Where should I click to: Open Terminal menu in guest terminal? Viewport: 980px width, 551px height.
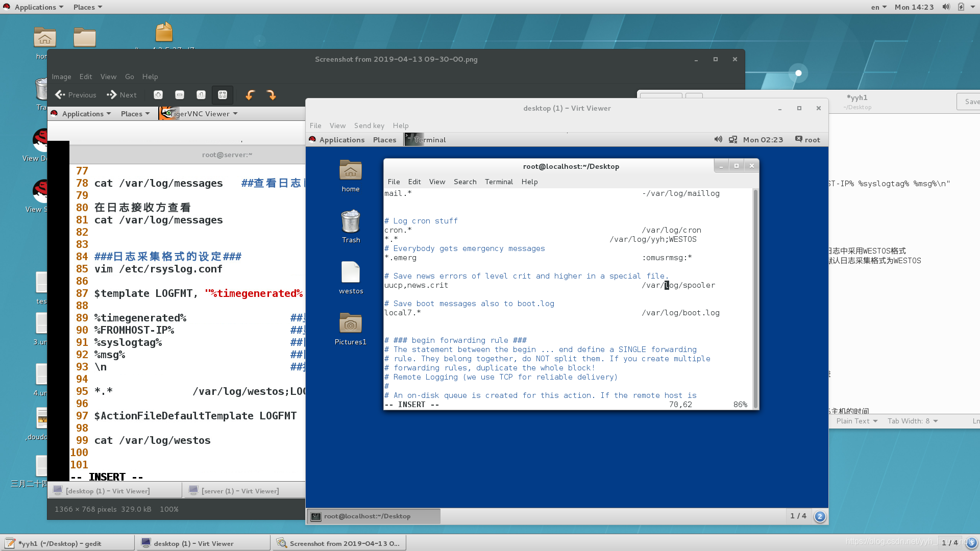click(x=499, y=182)
